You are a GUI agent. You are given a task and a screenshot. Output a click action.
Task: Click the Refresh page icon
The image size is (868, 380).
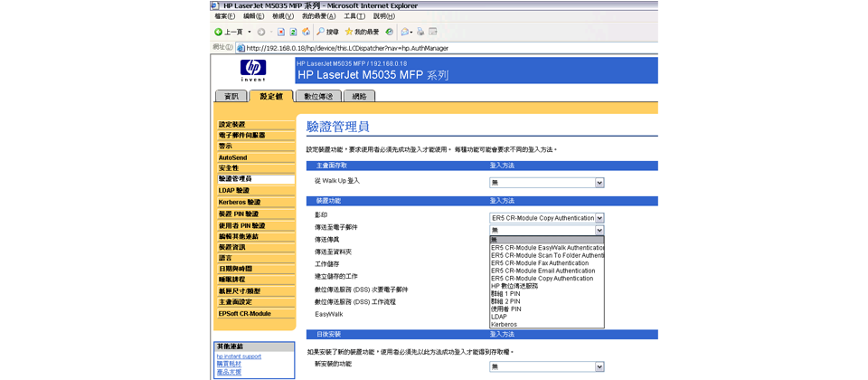293,33
